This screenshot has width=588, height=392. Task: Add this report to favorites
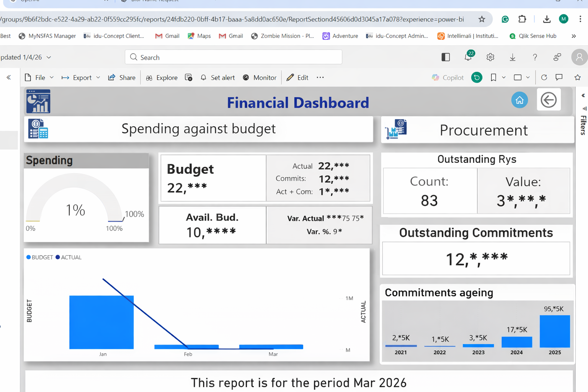pyautogui.click(x=577, y=77)
